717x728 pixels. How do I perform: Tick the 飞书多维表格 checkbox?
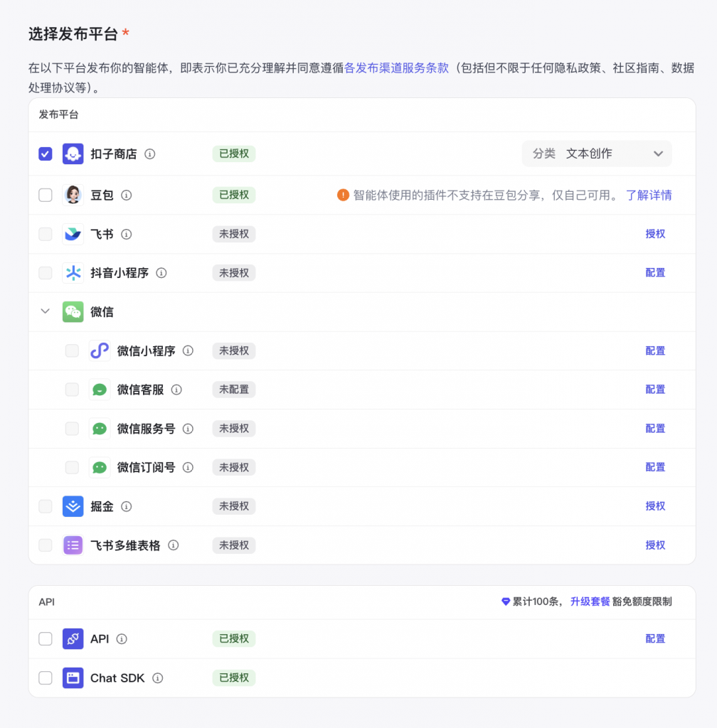pos(46,545)
